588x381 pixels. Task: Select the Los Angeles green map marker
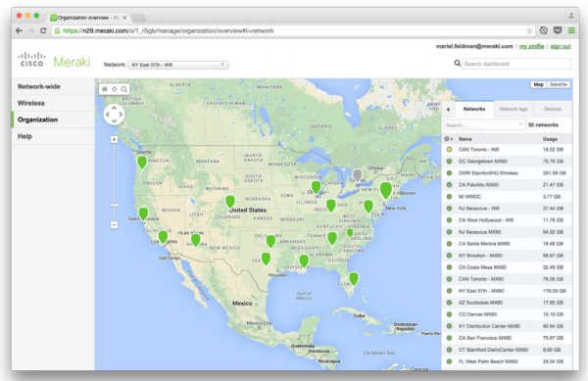pyautogui.click(x=163, y=237)
